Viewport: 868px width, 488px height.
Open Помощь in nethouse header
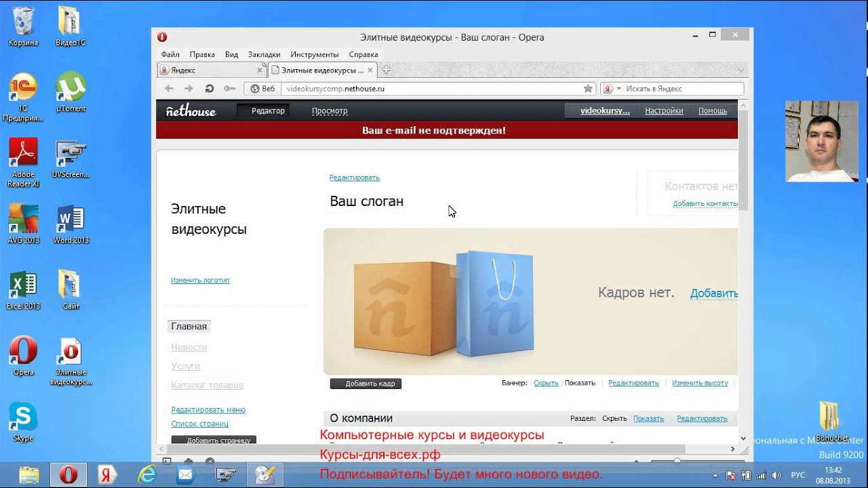[x=713, y=110]
